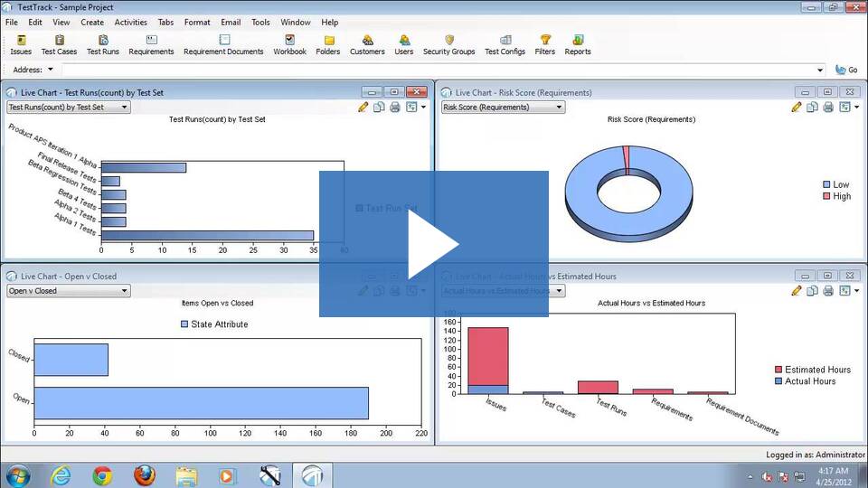Open Test Runs from the toolbar
The image size is (868, 488).
pyautogui.click(x=103, y=45)
